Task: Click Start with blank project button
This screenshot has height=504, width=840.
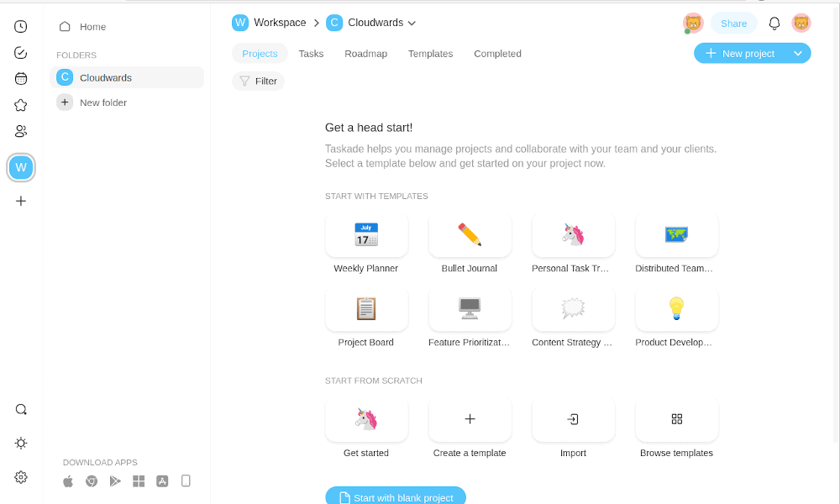Action: pos(396,497)
